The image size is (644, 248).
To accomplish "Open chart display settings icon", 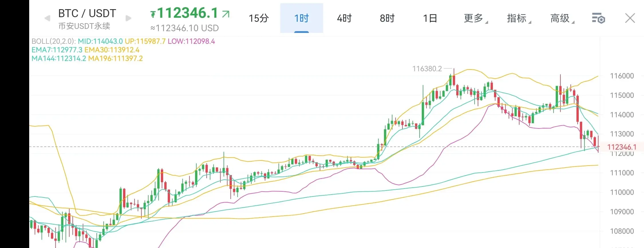I will [x=598, y=18].
